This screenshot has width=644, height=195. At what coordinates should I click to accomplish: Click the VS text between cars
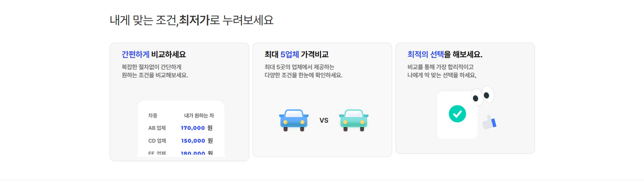324,120
